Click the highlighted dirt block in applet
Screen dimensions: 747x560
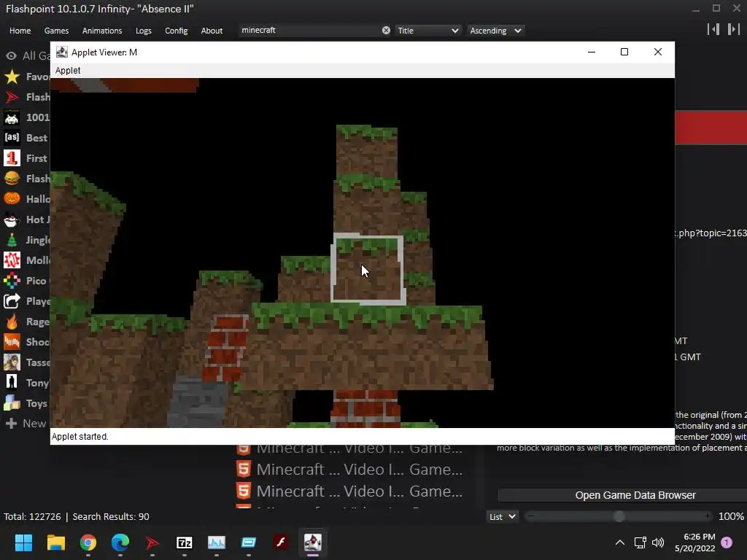point(368,269)
